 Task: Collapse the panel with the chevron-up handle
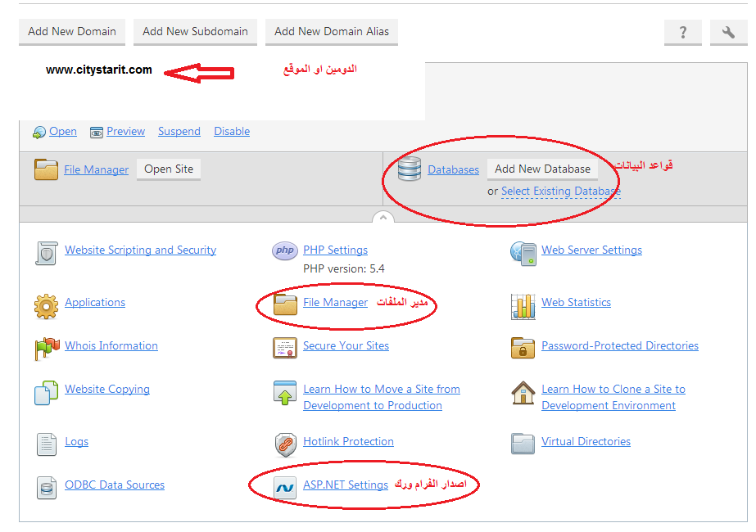coord(383,218)
